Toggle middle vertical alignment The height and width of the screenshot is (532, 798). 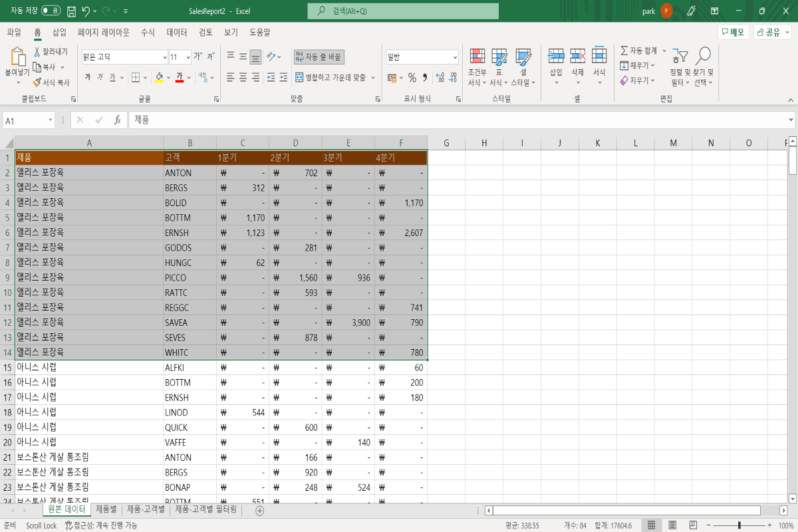[243, 57]
